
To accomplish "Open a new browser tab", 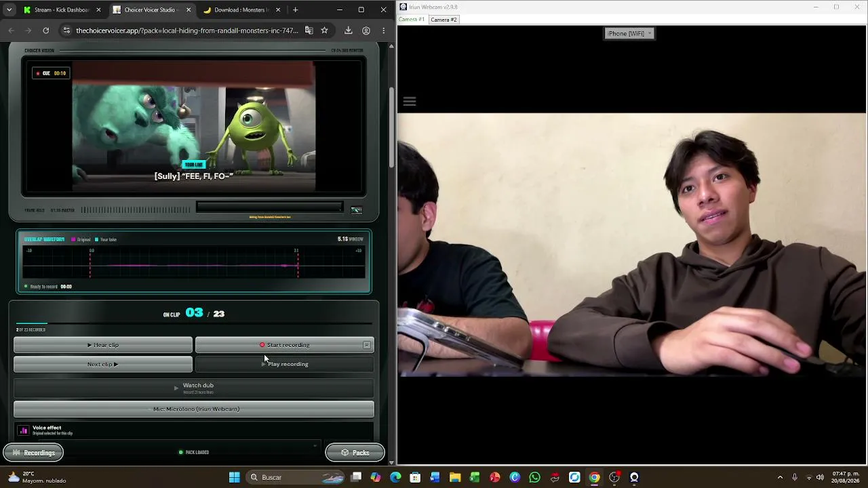I will [x=295, y=10].
